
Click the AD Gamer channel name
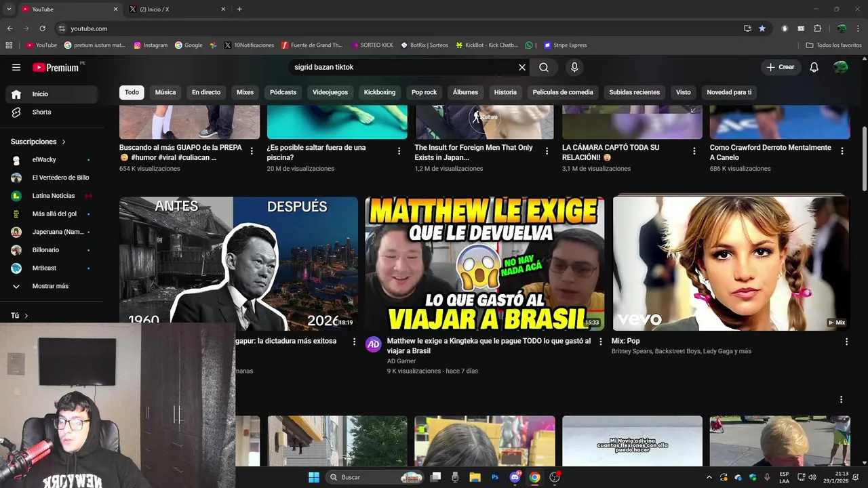click(x=401, y=361)
